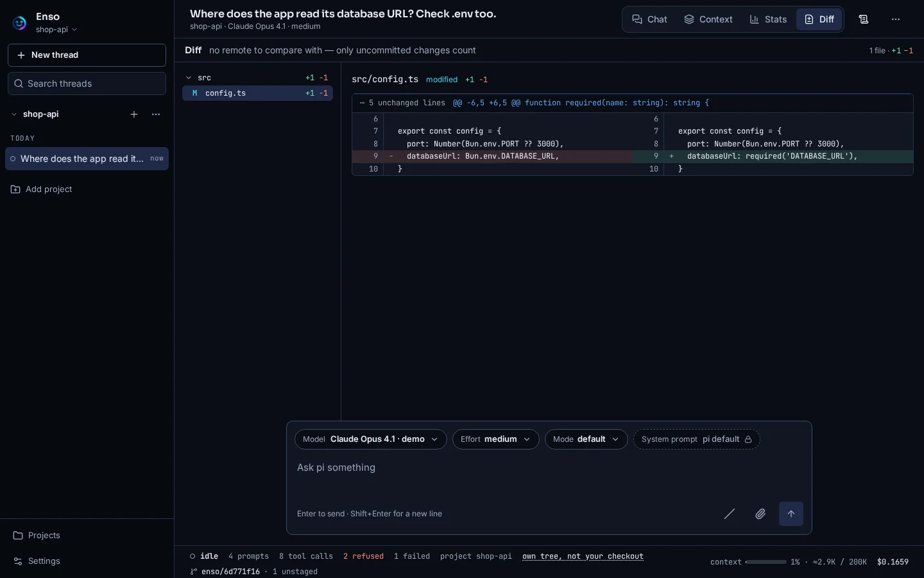Send the message with the arrow button
Image resolution: width=924 pixels, height=578 pixels.
point(791,514)
